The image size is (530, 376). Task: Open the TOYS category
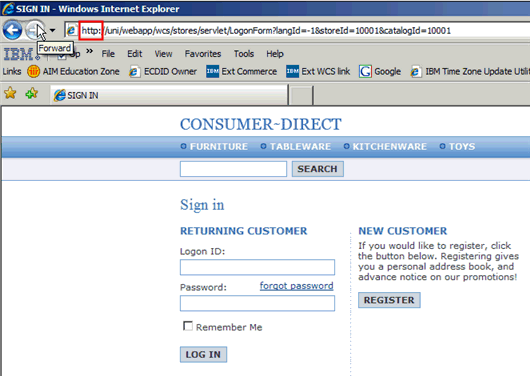pyautogui.click(x=462, y=146)
